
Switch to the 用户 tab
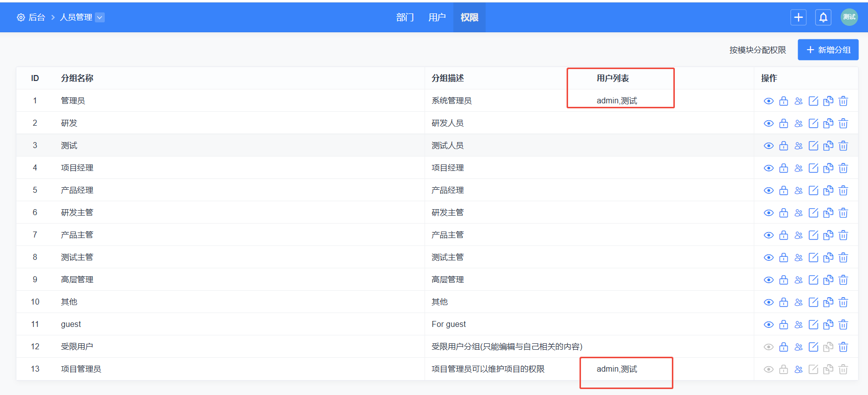[x=437, y=17]
